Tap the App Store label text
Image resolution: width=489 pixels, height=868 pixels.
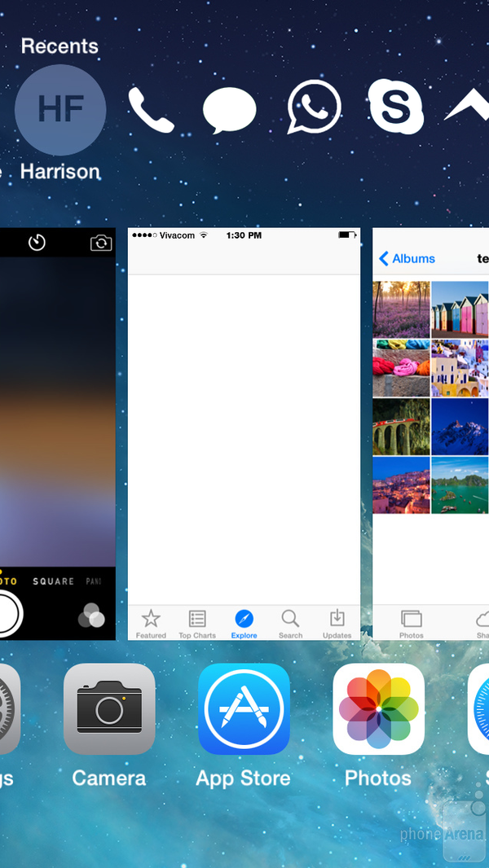[244, 778]
